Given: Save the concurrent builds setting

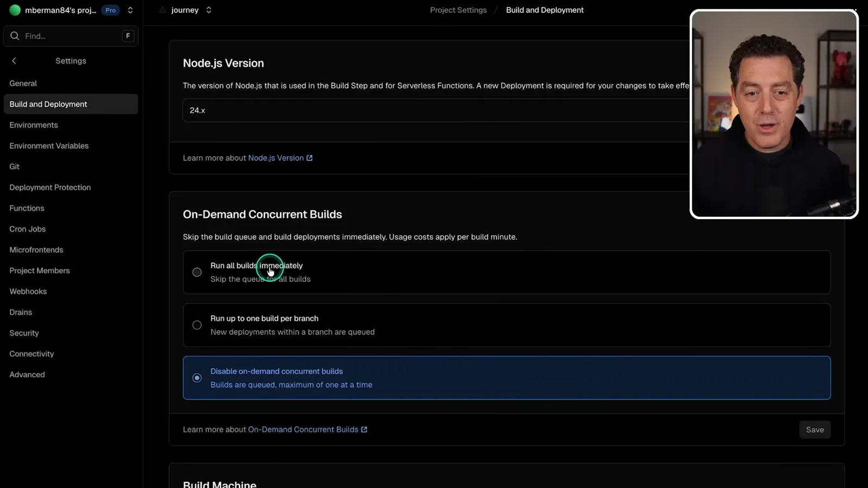Looking at the screenshot, I should [x=815, y=429].
